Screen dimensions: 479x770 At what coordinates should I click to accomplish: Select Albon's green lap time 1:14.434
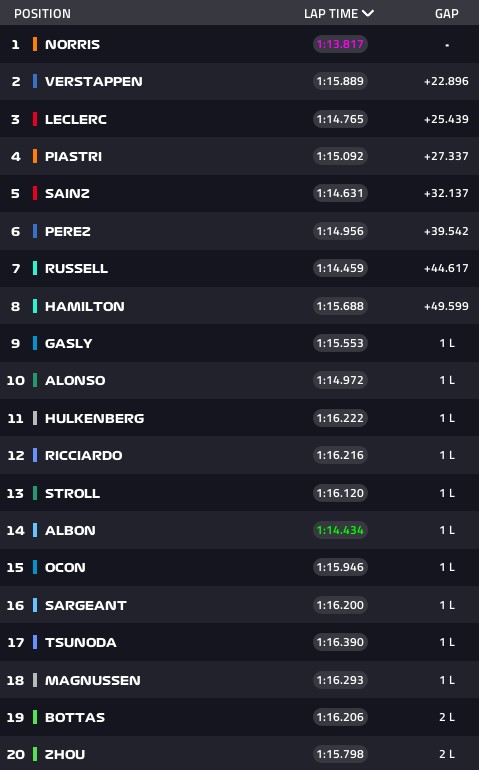click(x=340, y=530)
